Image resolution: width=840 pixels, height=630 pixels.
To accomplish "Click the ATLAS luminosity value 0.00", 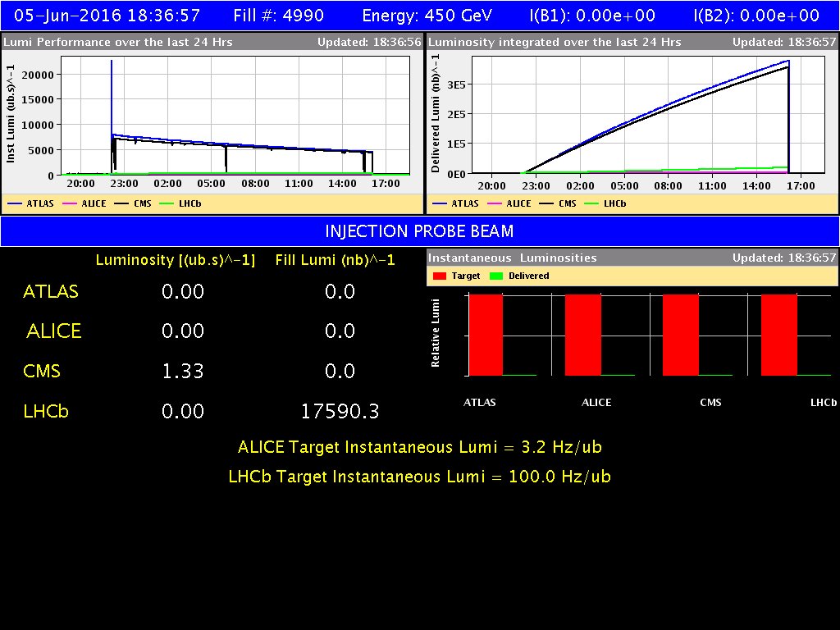I will 183,291.
